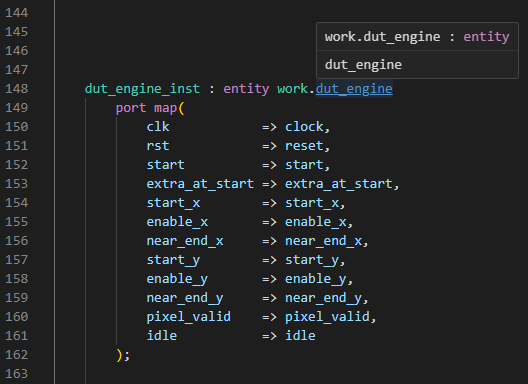Screen dimensions: 528x384
Task: Click the 'map' keyword on line 149
Action: click(x=165, y=108)
